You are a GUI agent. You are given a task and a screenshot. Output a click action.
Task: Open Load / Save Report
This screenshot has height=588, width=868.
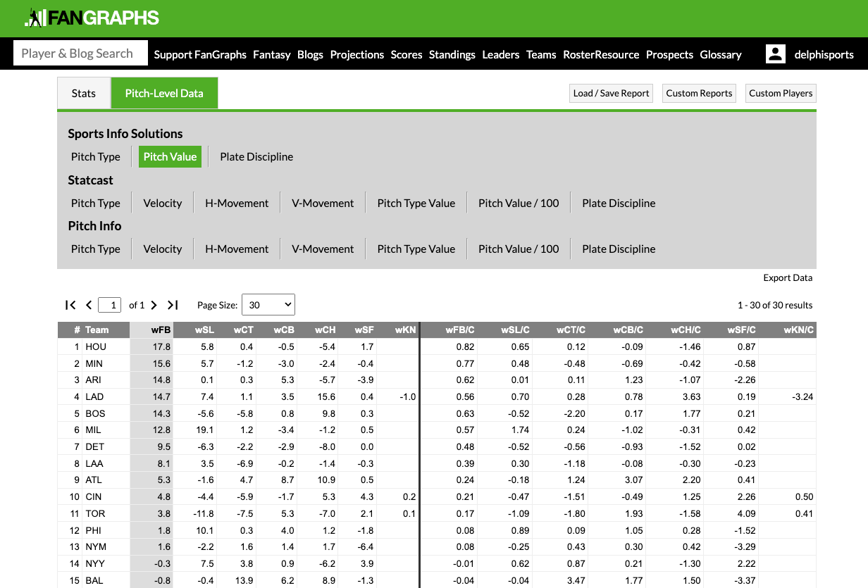pyautogui.click(x=612, y=93)
